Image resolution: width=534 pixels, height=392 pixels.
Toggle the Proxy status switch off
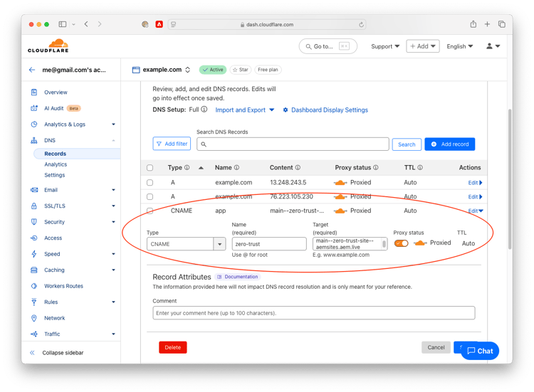[x=401, y=243]
